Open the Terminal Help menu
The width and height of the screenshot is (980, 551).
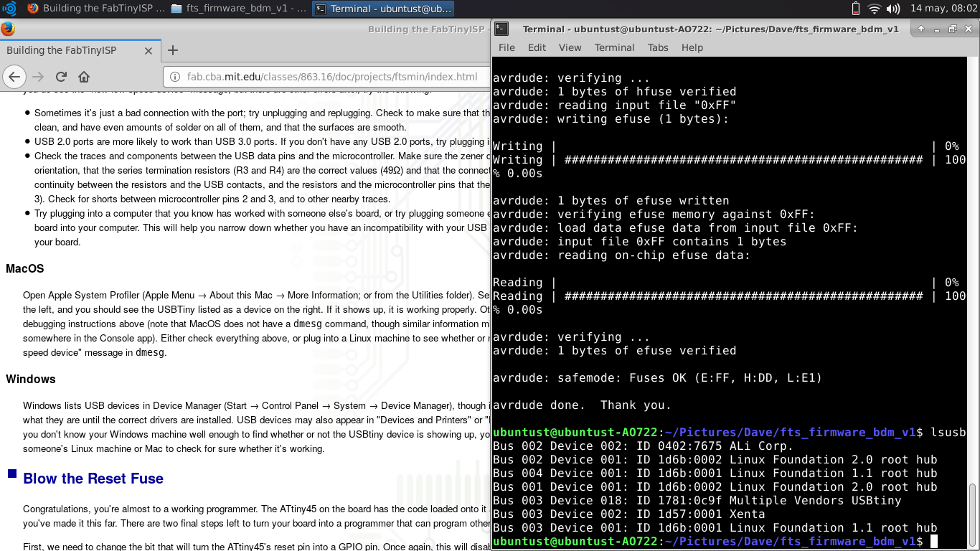pos(692,47)
